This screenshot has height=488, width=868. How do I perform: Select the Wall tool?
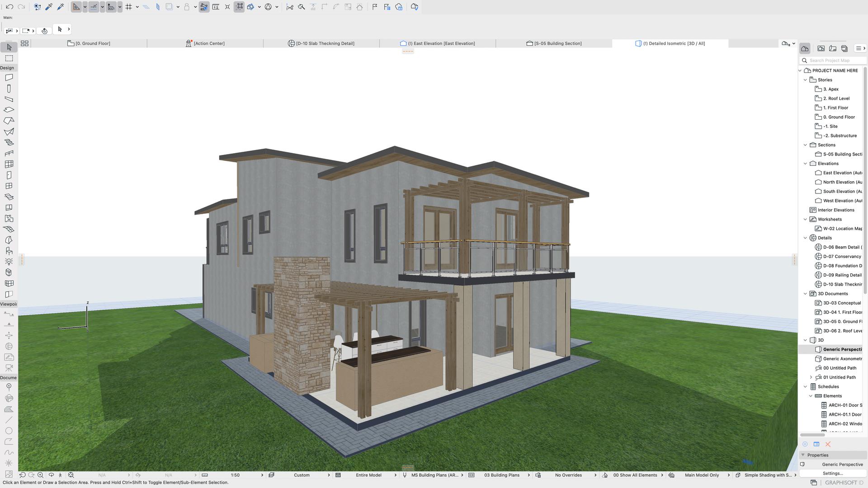(9, 77)
